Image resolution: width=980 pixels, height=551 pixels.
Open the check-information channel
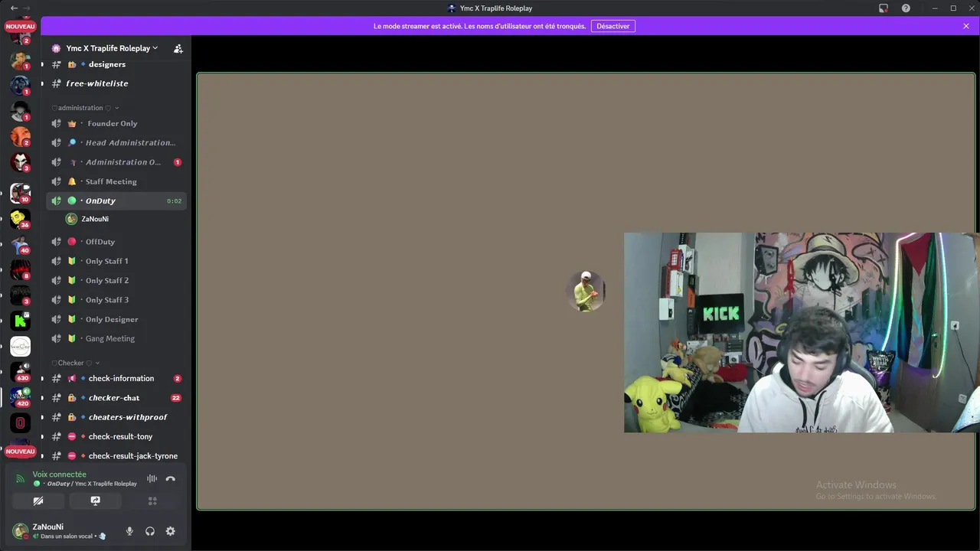point(116,378)
